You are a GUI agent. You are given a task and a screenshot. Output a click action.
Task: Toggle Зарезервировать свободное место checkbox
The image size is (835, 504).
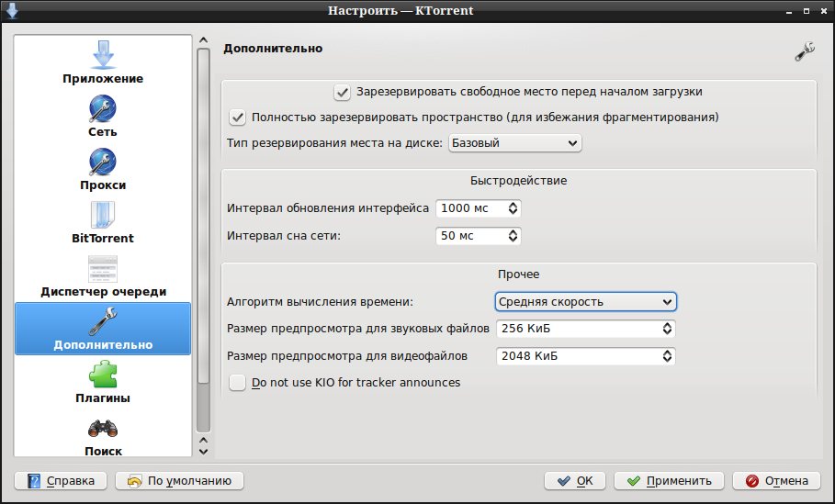pos(342,92)
